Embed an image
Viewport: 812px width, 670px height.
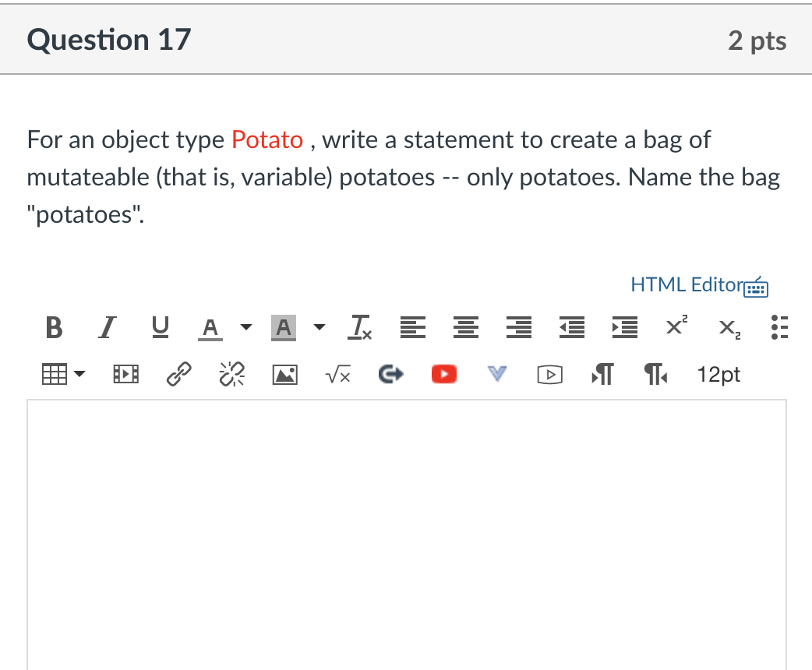pos(284,374)
